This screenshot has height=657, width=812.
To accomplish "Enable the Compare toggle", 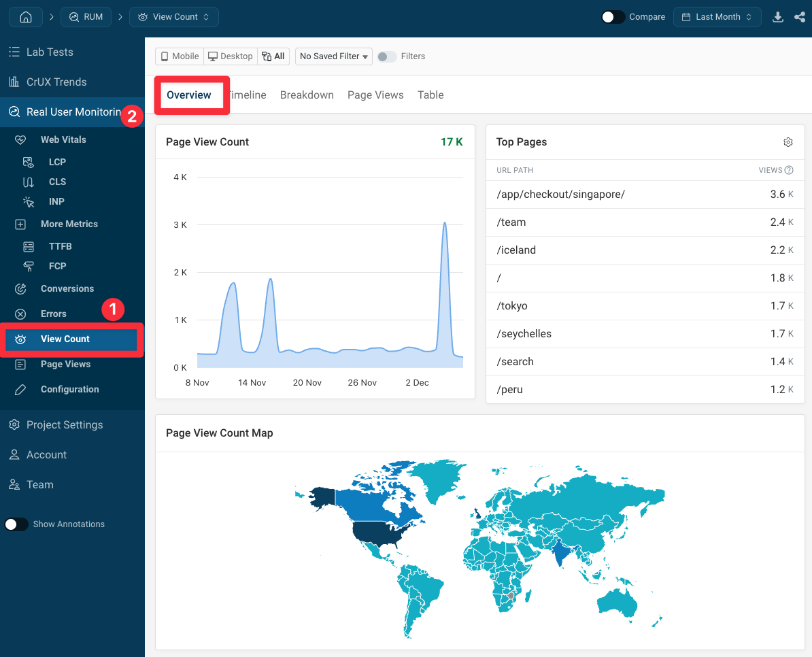I will (x=613, y=17).
